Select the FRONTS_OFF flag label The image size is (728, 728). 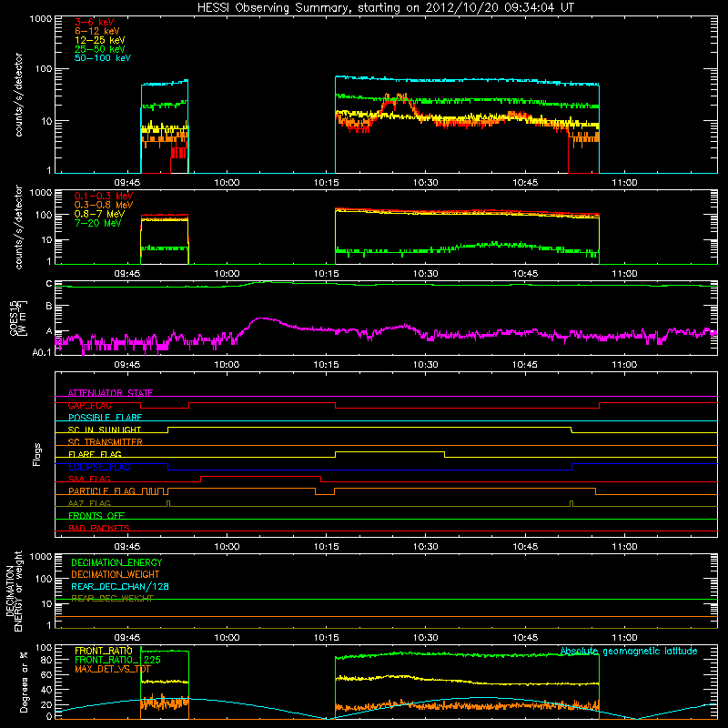(96, 515)
